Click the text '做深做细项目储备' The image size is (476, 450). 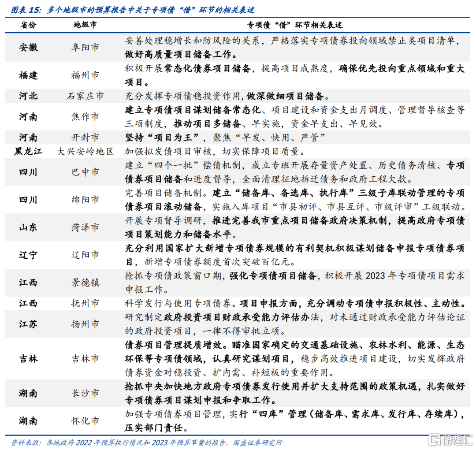285,96
